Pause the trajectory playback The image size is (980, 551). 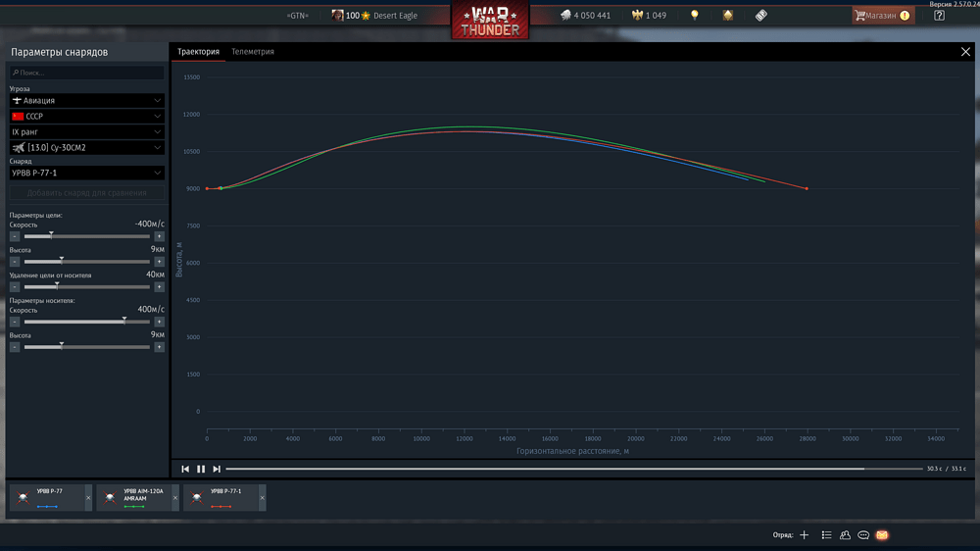click(201, 469)
